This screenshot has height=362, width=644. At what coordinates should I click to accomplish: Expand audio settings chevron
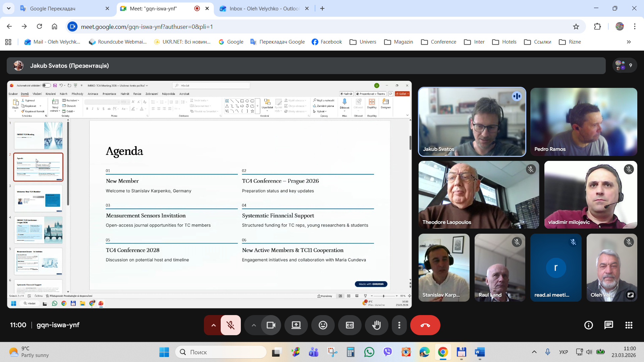click(213, 325)
